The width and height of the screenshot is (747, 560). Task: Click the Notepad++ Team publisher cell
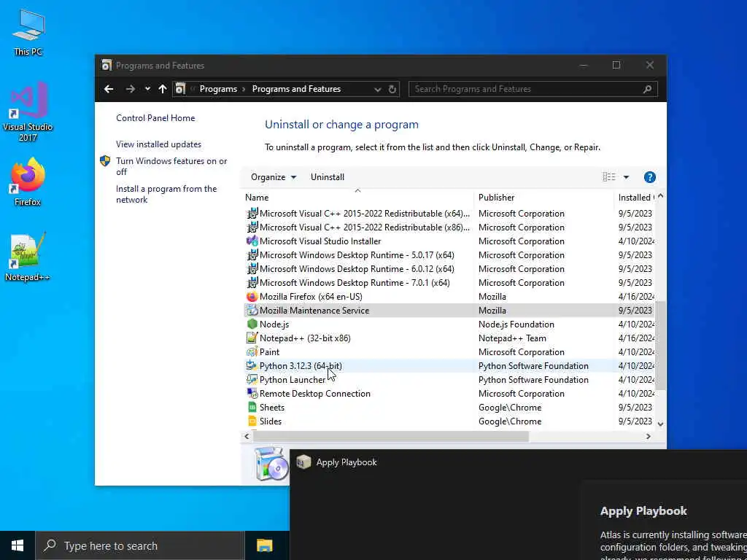512,338
